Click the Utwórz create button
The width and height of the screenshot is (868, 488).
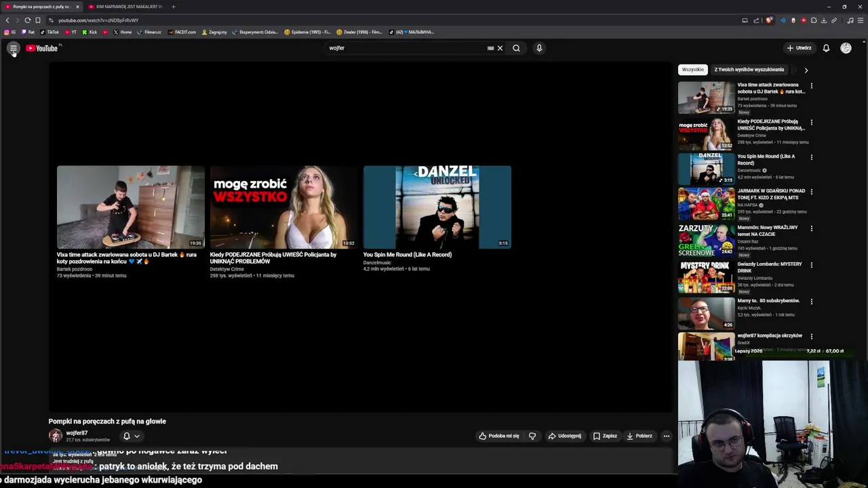(x=799, y=48)
